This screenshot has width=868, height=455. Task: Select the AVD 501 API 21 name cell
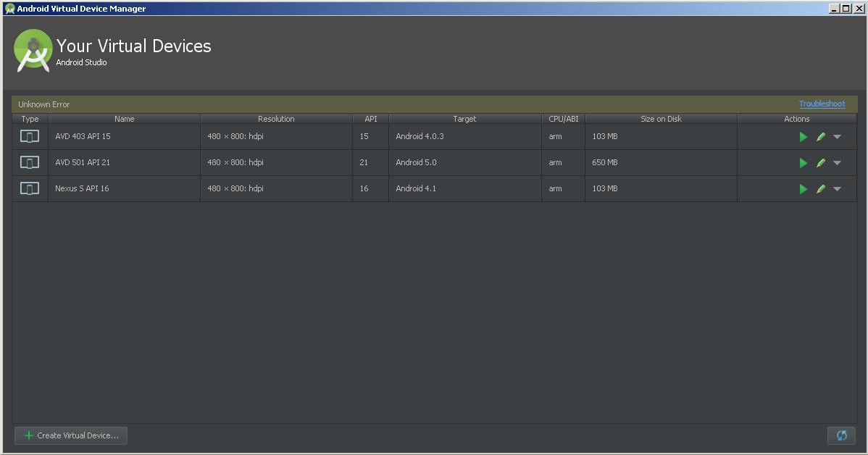(x=125, y=162)
